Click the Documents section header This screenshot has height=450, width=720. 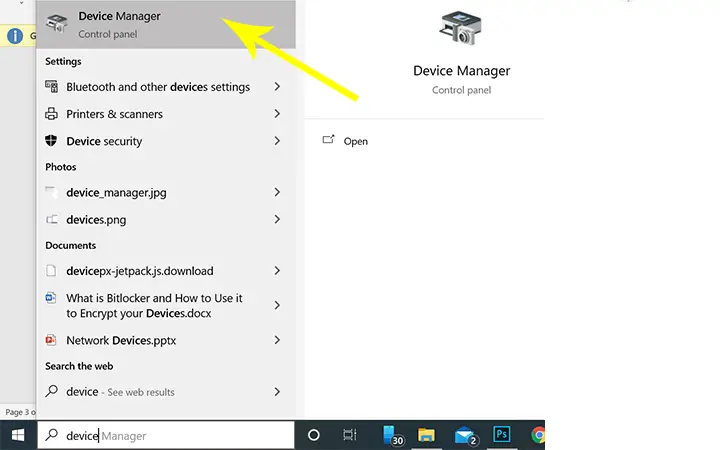(71, 246)
